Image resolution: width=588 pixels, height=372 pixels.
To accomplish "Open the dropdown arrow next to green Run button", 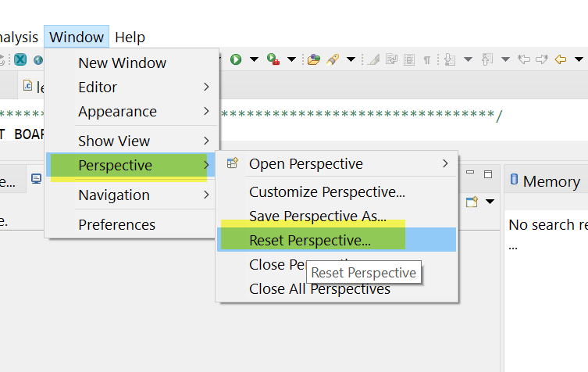I will (x=254, y=59).
